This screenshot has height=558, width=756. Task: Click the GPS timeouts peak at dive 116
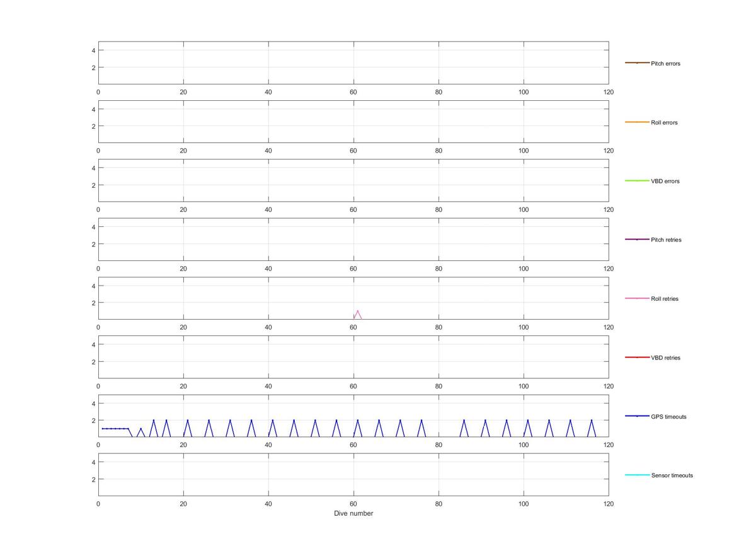click(x=592, y=421)
